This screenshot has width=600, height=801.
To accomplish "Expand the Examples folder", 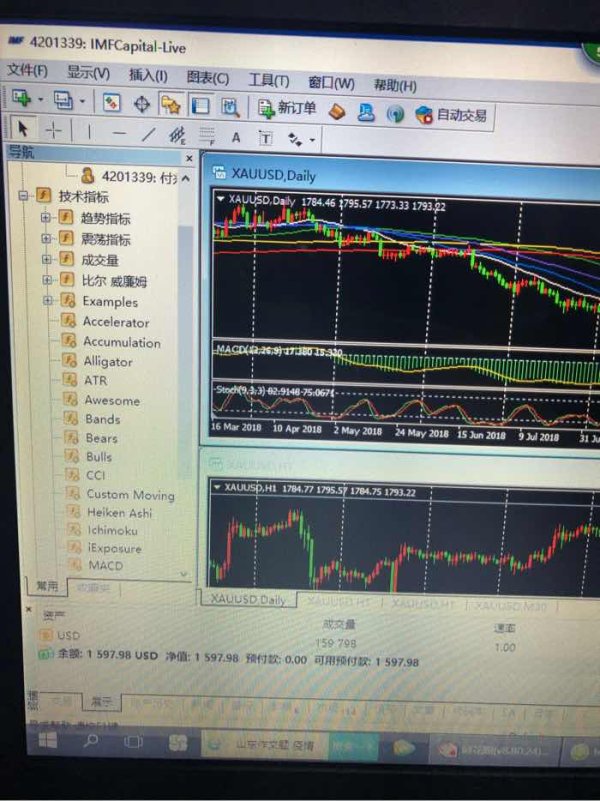I will pos(48,300).
